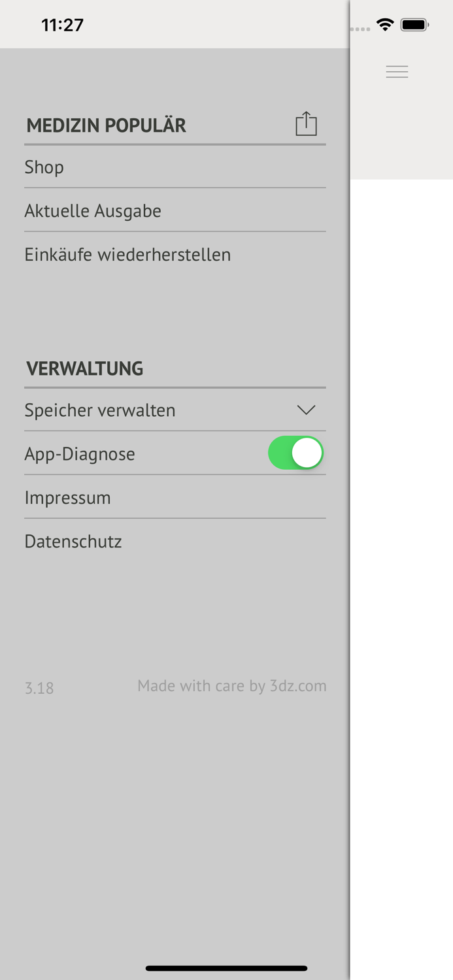Image resolution: width=453 pixels, height=980 pixels.
Task: Tap the export arrow inside the share icon
Action: coord(307,120)
